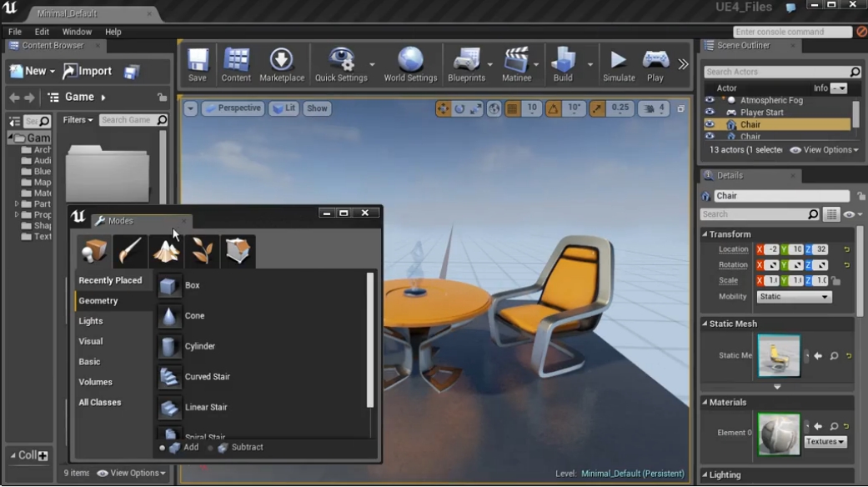The width and height of the screenshot is (868, 487).
Task: Open the Blueprints toolbar button
Action: pos(466,64)
